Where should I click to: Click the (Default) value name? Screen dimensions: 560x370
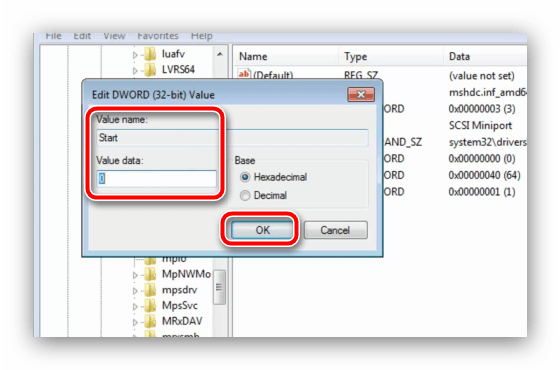[x=273, y=75]
